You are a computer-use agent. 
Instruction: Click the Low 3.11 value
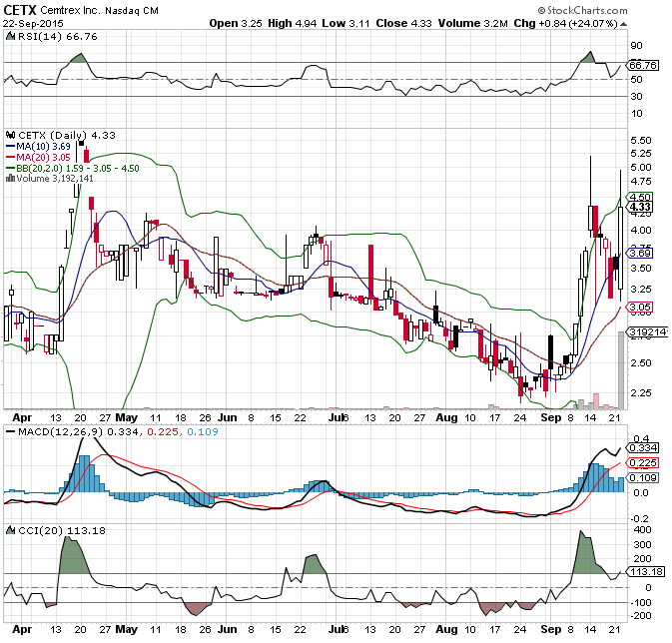pos(345,24)
